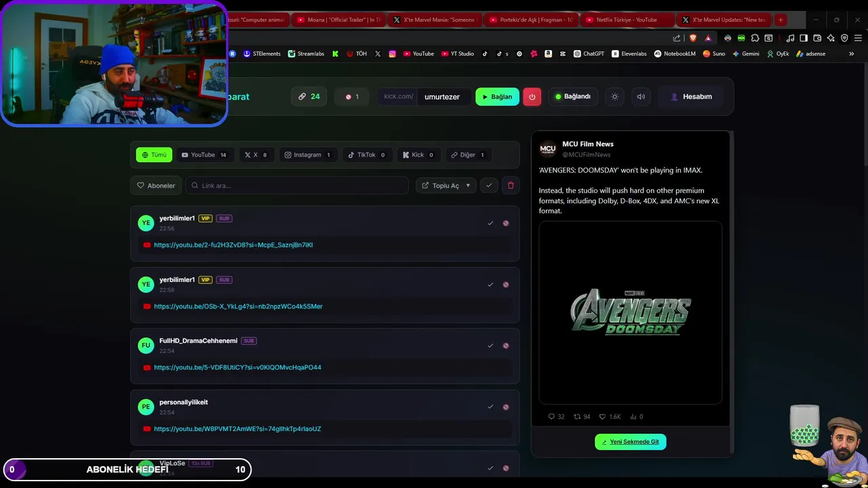This screenshot has width=868, height=488.
Task: Click the link counter showing 24
Action: click(309, 96)
